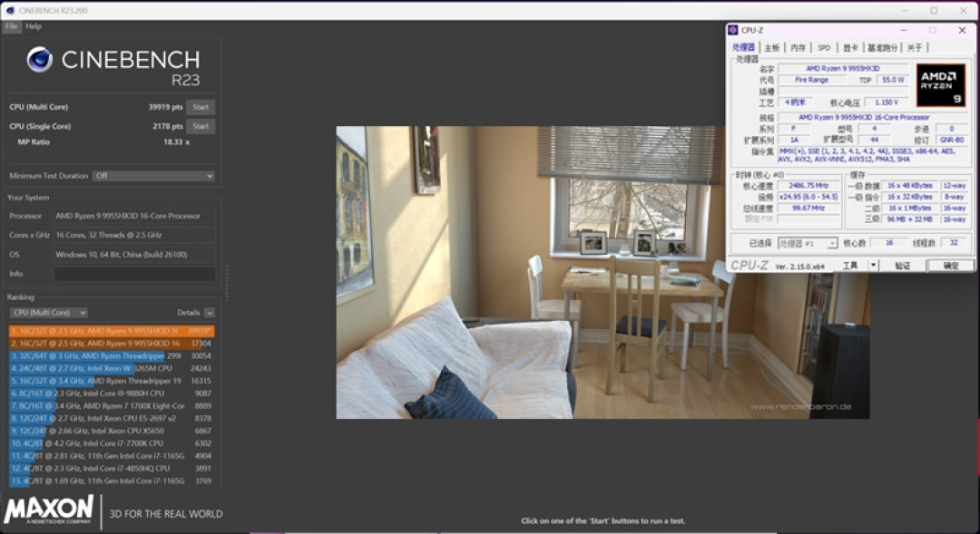This screenshot has height=534, width=980.
Task: Start the CPU (Single Core) test
Action: point(201,126)
